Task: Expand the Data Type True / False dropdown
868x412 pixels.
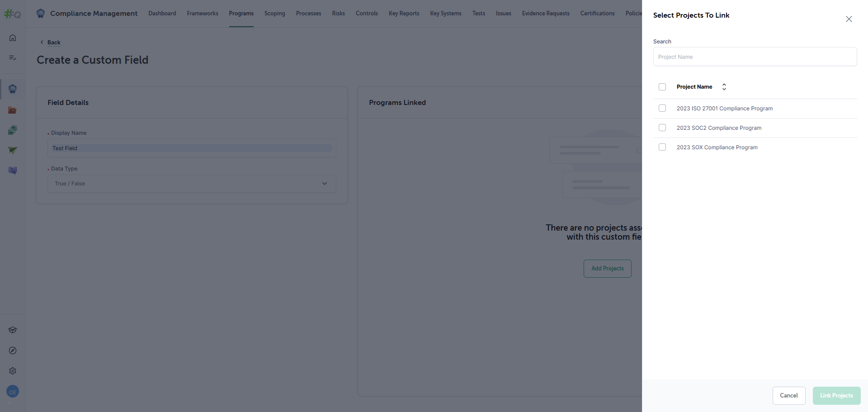Action: [x=192, y=184]
